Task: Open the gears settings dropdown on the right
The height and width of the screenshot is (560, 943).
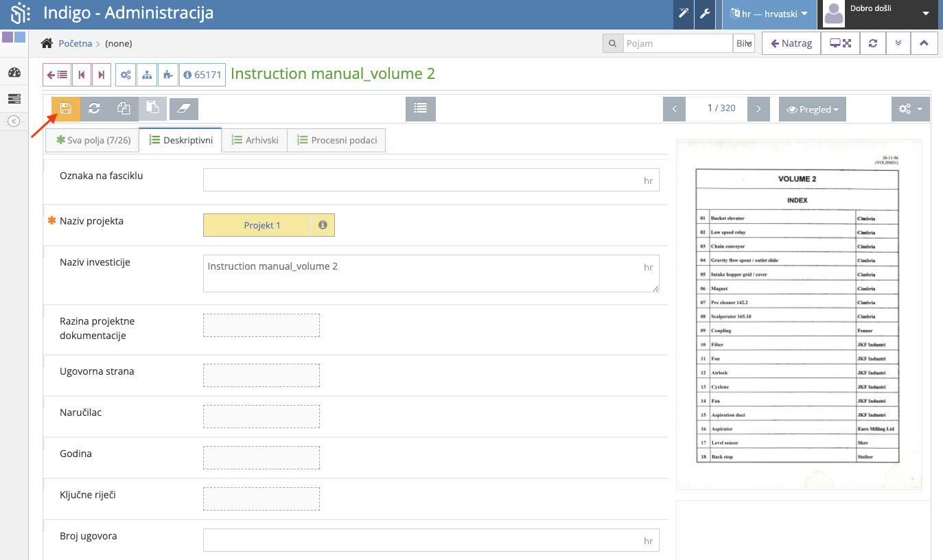Action: 911,108
